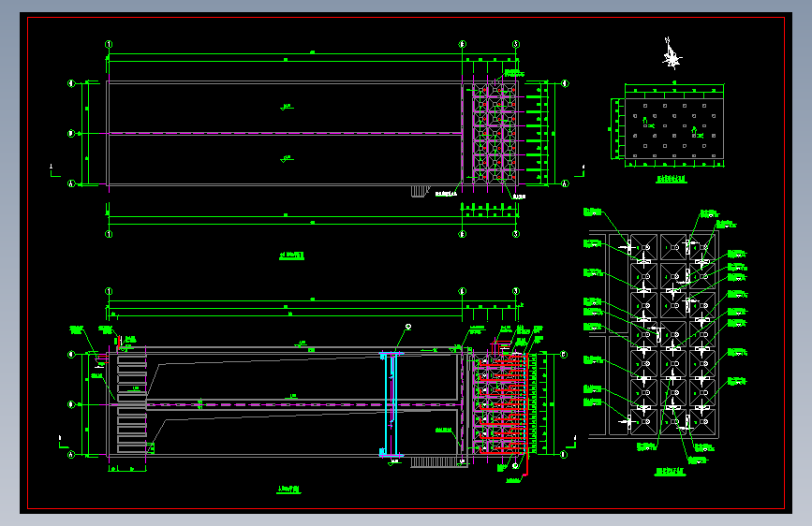Image resolution: width=812 pixels, height=526 pixels.
Task: Click the underlined title beneath the lower plan
Action: 288,489
